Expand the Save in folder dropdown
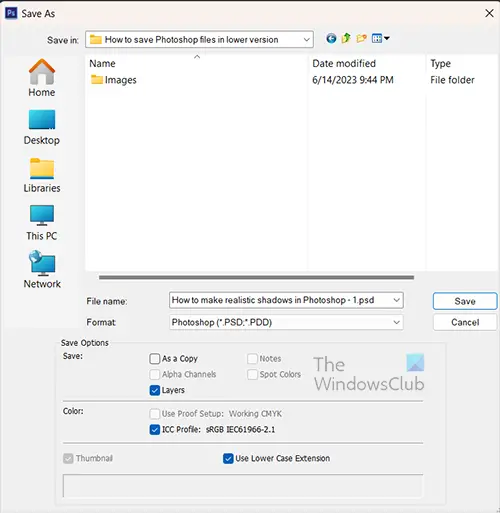Viewport: 500px width, 513px height. [306, 40]
